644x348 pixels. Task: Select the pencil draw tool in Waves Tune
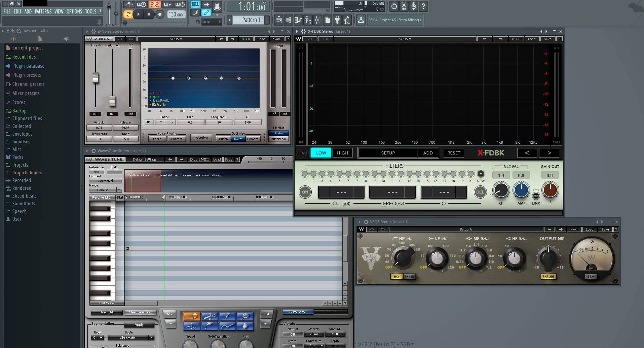coord(227,316)
